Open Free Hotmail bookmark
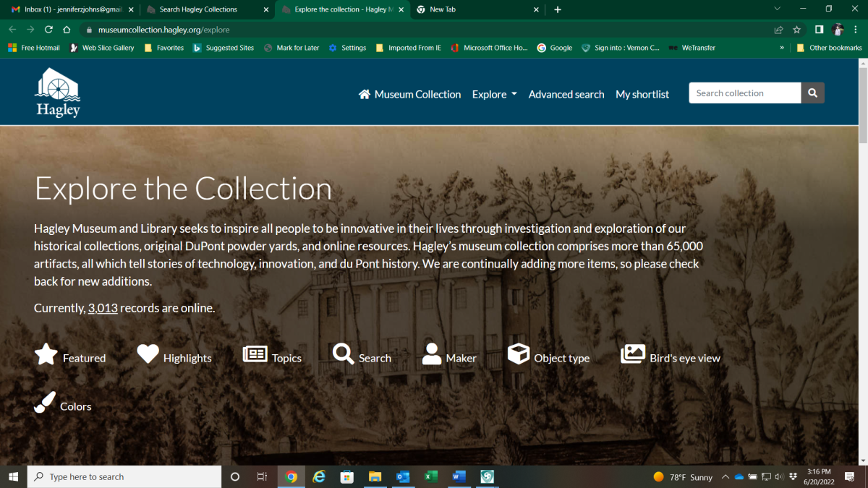The image size is (868, 488). click(x=34, y=48)
